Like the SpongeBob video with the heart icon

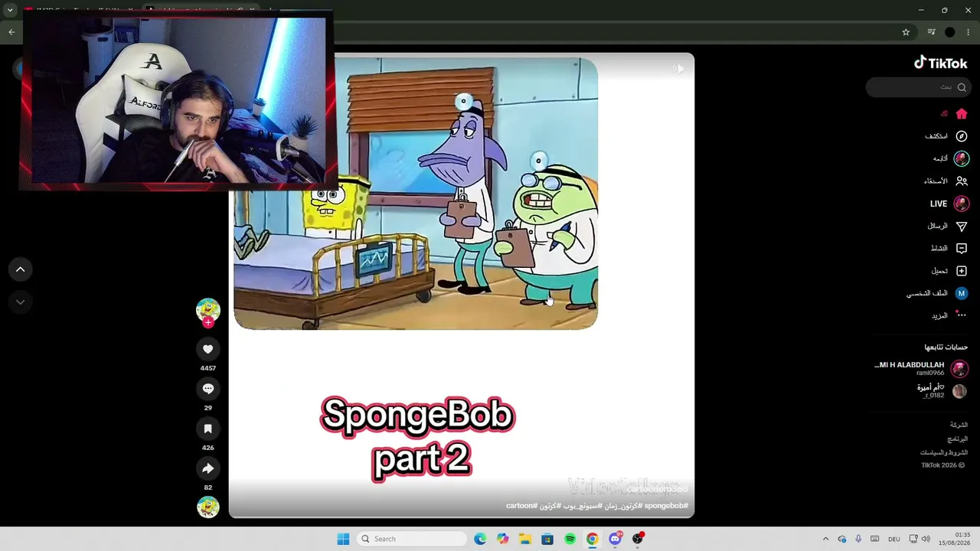click(207, 349)
